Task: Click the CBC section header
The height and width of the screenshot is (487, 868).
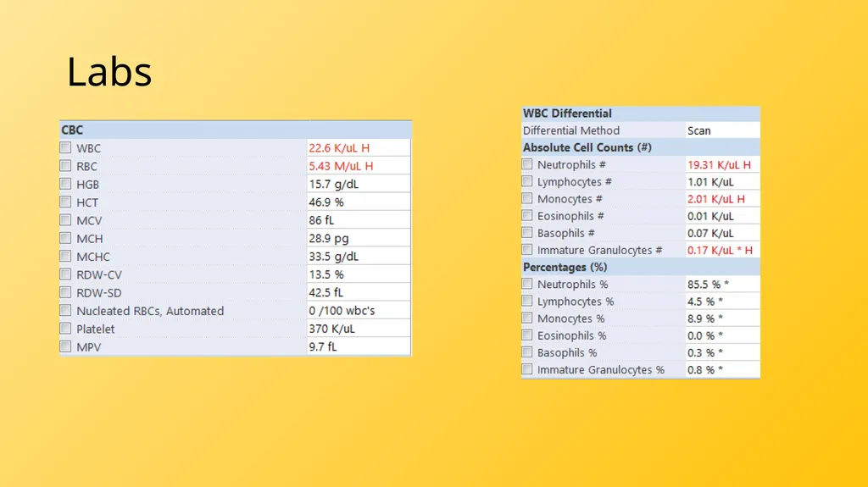Action: click(236, 130)
